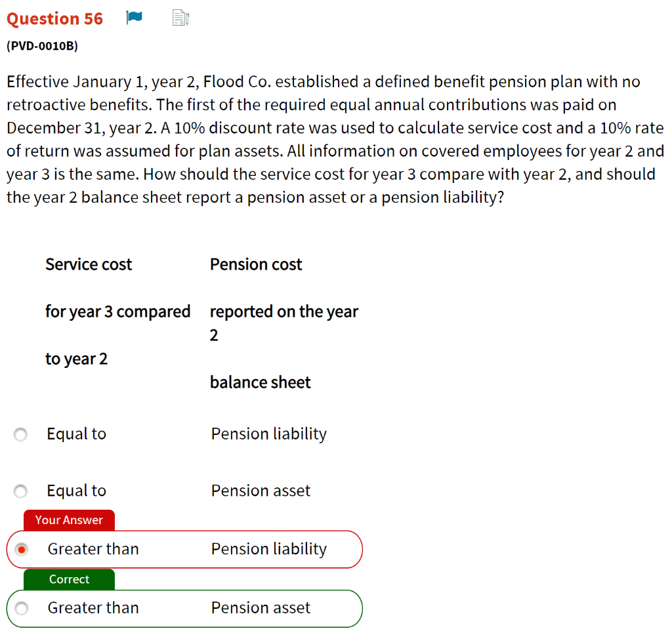Click the red 'Your Answer' badge
The image size is (672, 633).
[x=68, y=520]
